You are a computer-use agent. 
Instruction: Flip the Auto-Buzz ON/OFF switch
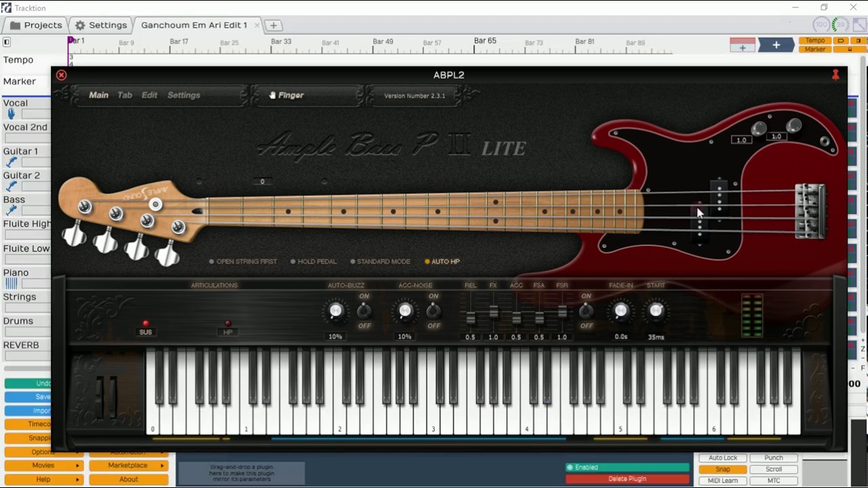pos(364,311)
